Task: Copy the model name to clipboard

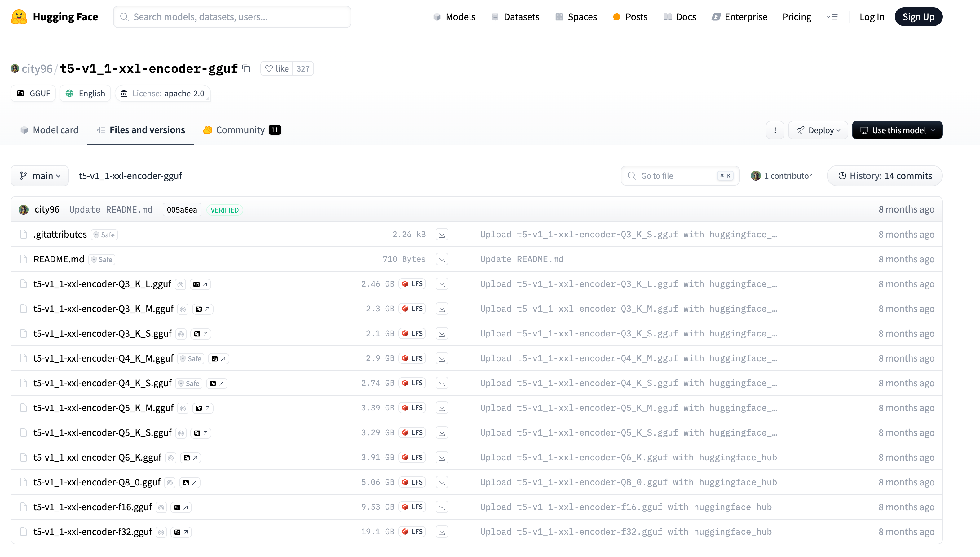Action: click(246, 68)
